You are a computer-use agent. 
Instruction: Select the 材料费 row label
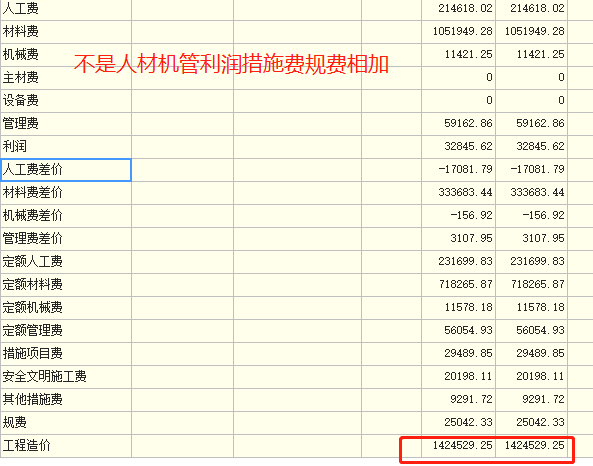coord(20,31)
